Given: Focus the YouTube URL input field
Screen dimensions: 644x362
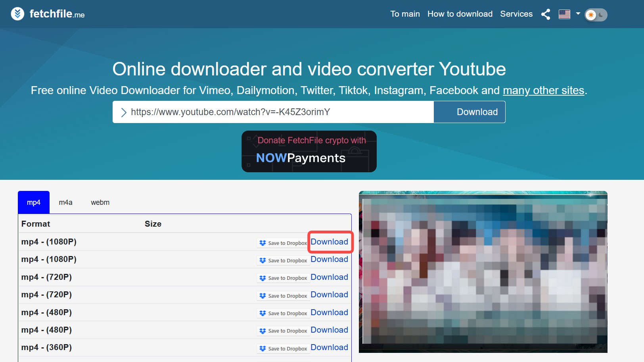Looking at the screenshot, I should pos(273,112).
